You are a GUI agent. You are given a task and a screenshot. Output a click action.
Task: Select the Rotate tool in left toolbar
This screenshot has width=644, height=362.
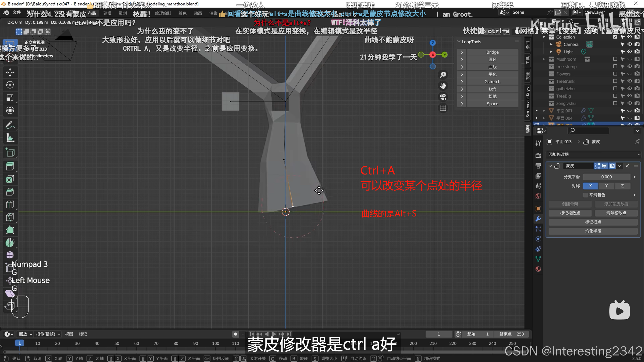(x=10, y=85)
